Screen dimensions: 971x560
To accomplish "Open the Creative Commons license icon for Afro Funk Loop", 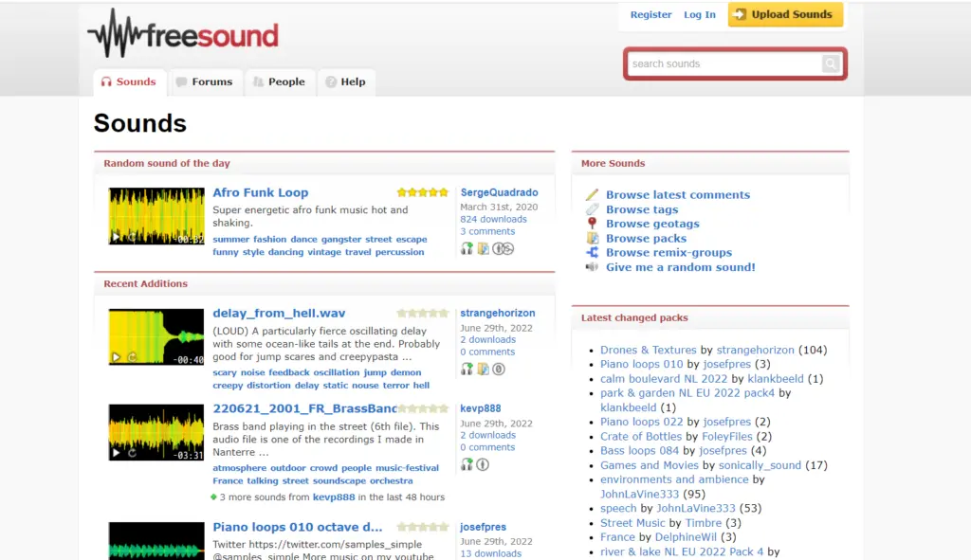I will click(x=503, y=248).
